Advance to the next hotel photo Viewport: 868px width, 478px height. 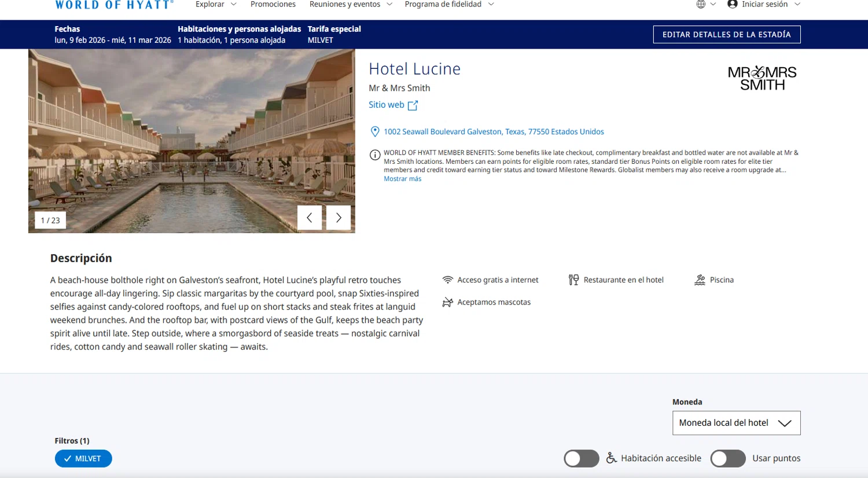[339, 218]
